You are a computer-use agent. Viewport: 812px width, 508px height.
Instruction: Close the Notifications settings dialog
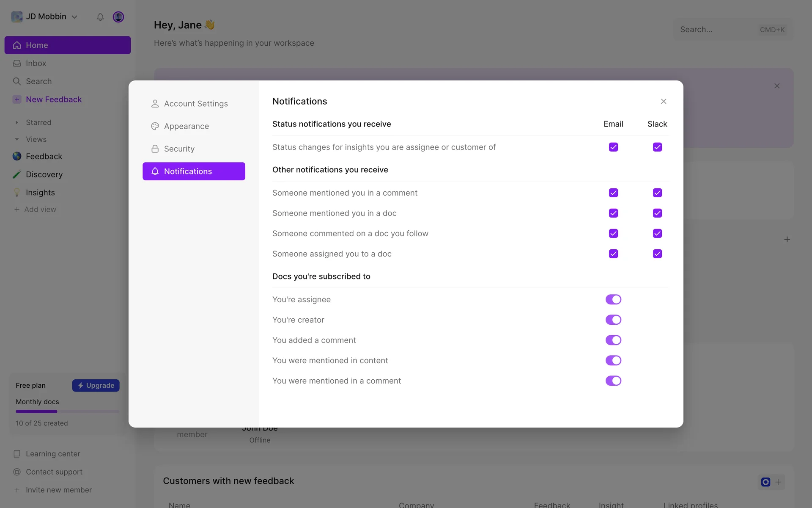(x=663, y=101)
